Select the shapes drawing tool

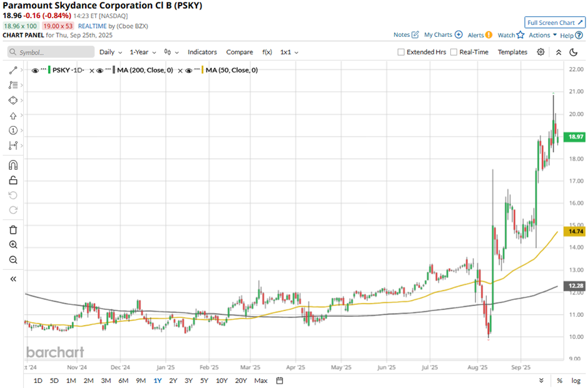[x=13, y=101]
